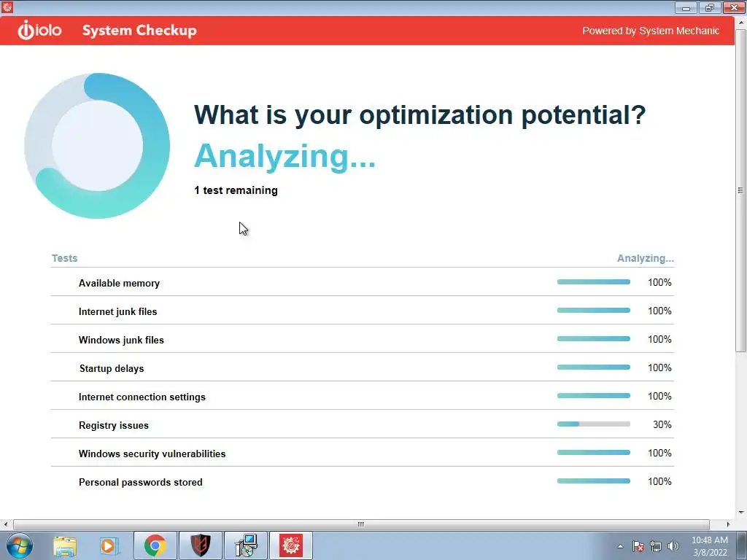Click the 30% value for Registry issues
747x560 pixels.
[x=662, y=425]
